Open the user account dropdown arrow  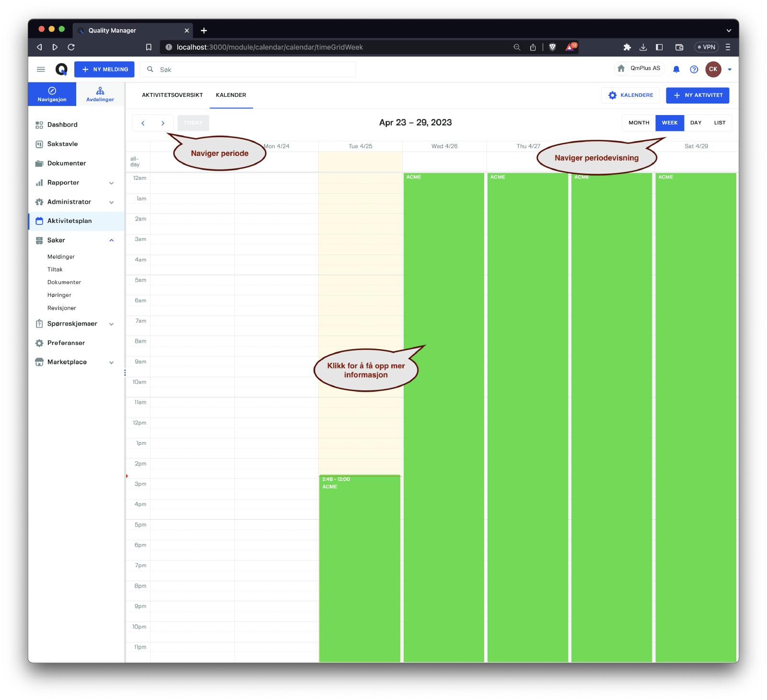(x=730, y=70)
